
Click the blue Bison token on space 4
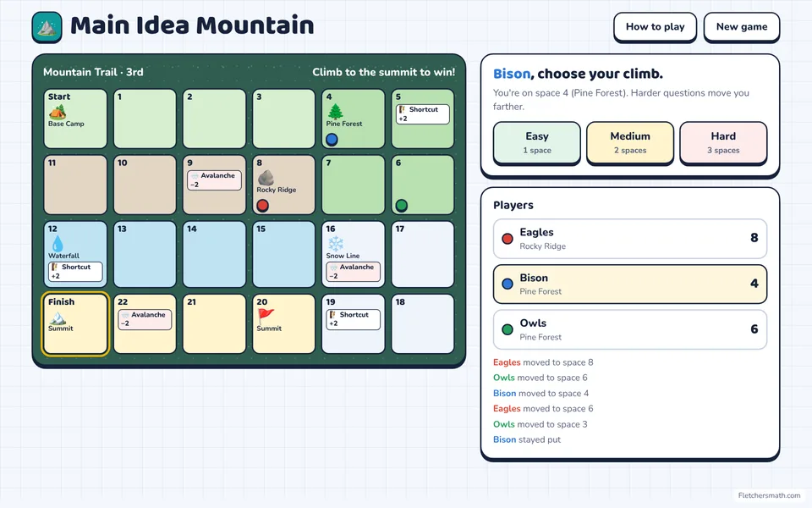pos(332,139)
